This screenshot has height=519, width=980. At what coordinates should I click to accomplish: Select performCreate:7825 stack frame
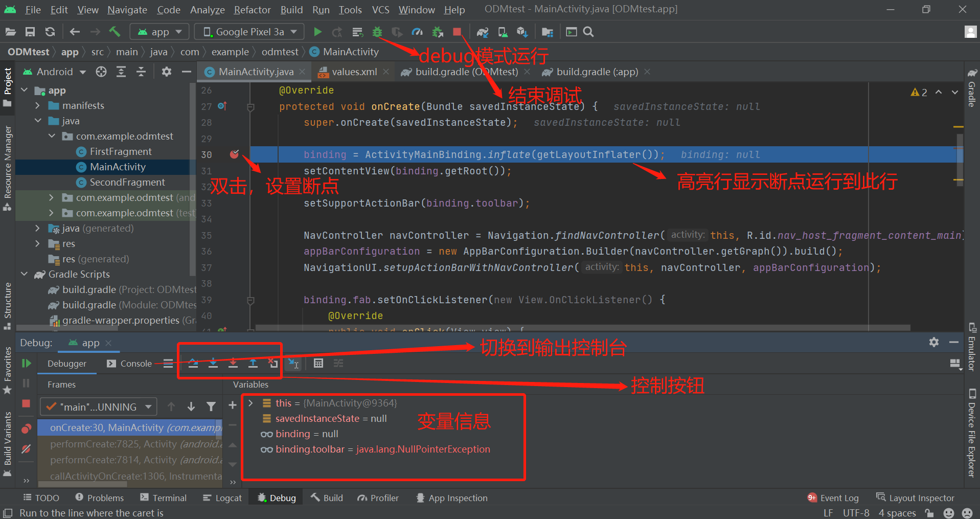point(130,444)
